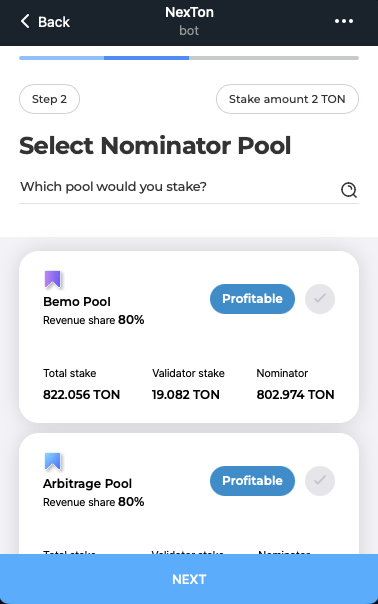The image size is (378, 604).
Task: Click the Back text in header
Action: pyautogui.click(x=54, y=22)
